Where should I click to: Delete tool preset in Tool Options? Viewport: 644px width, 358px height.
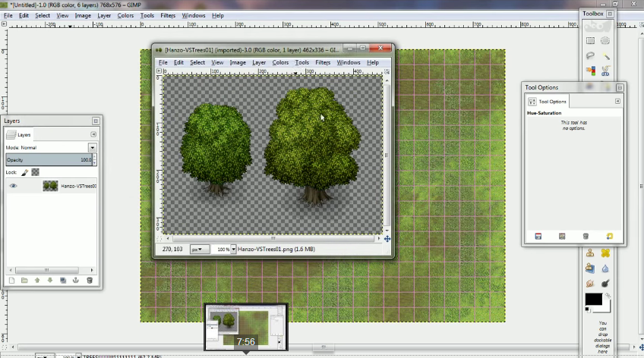[586, 236]
